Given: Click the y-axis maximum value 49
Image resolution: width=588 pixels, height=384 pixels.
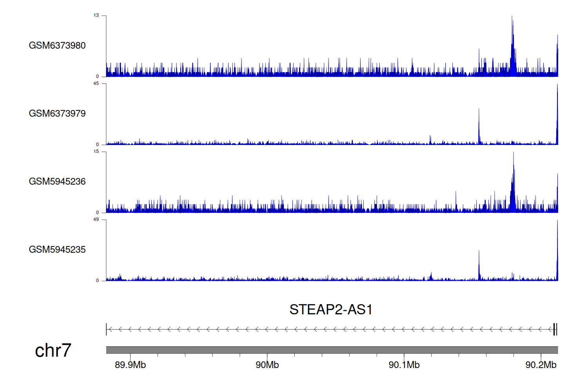Looking at the screenshot, I should point(96,219).
